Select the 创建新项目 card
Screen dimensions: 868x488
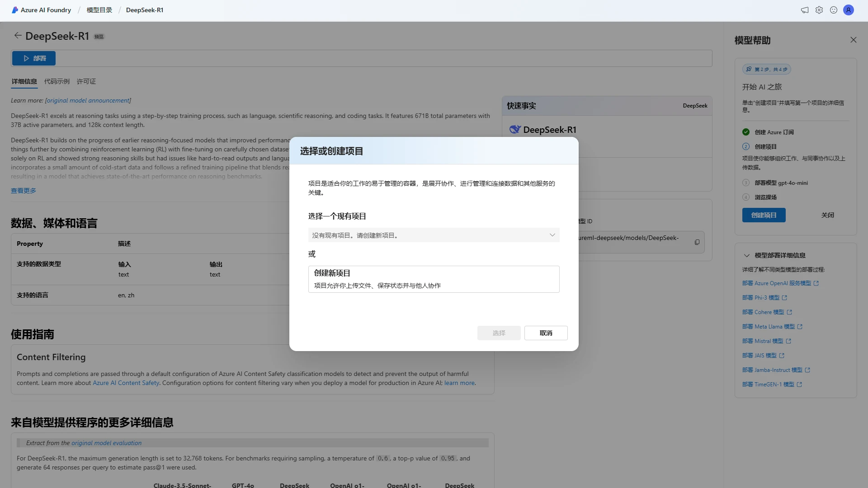(x=434, y=279)
